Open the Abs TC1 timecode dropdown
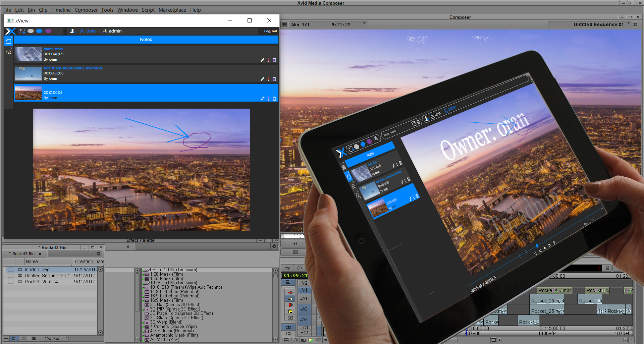644x344 pixels. tap(364, 24)
